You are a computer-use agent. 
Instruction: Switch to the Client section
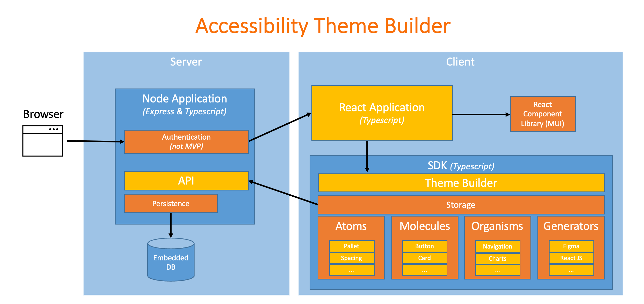pos(461,61)
